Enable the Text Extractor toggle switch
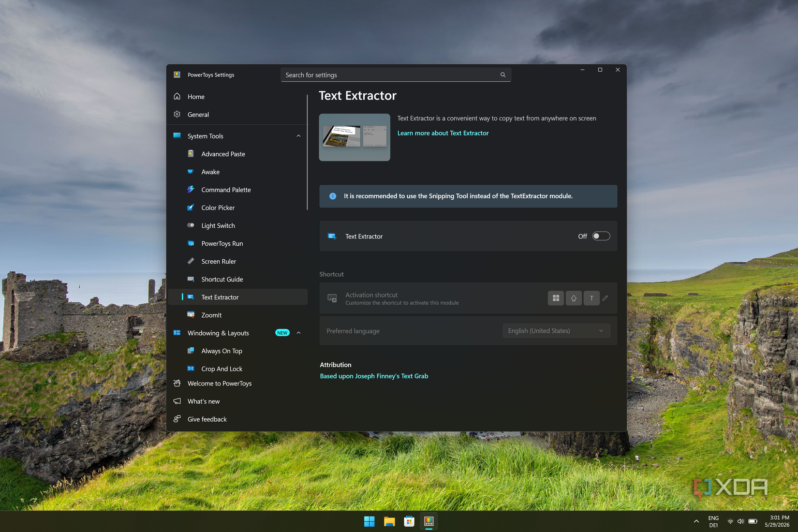The image size is (798, 532). pyautogui.click(x=601, y=236)
